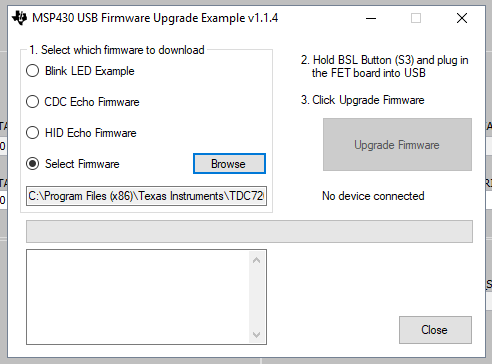Toggle the Select Firmware radio button
Screen dimensions: 492x364
33,164
